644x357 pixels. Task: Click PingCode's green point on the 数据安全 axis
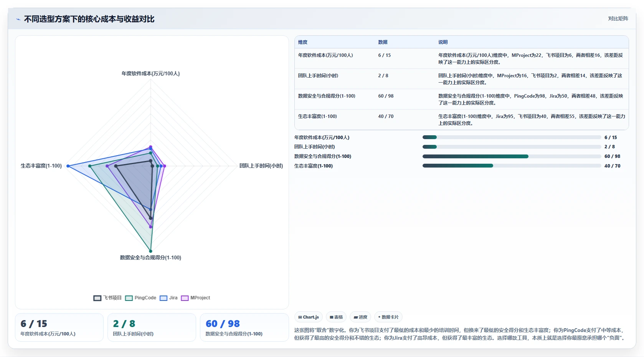point(150,251)
